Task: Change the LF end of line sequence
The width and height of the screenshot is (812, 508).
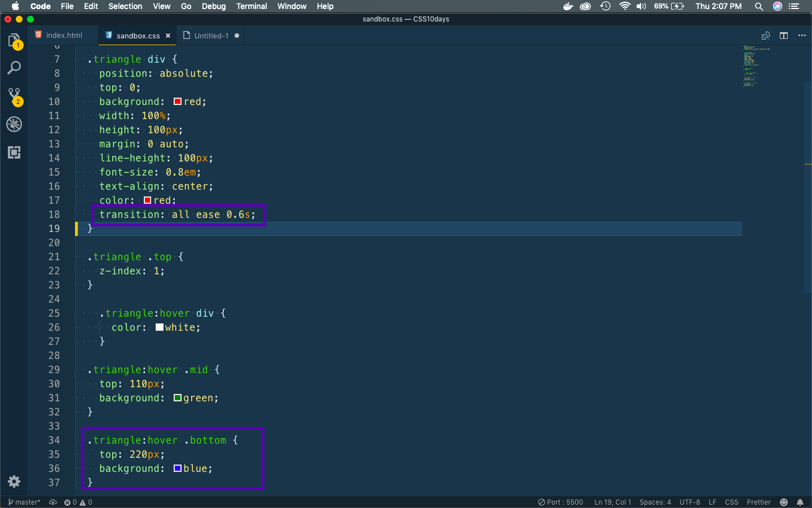Action: coord(713,502)
